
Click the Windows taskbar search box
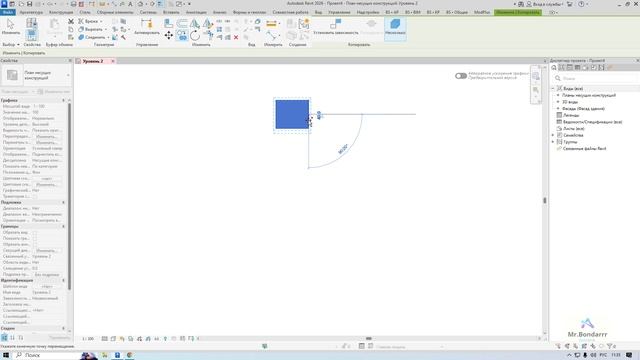pyautogui.click(x=45, y=355)
